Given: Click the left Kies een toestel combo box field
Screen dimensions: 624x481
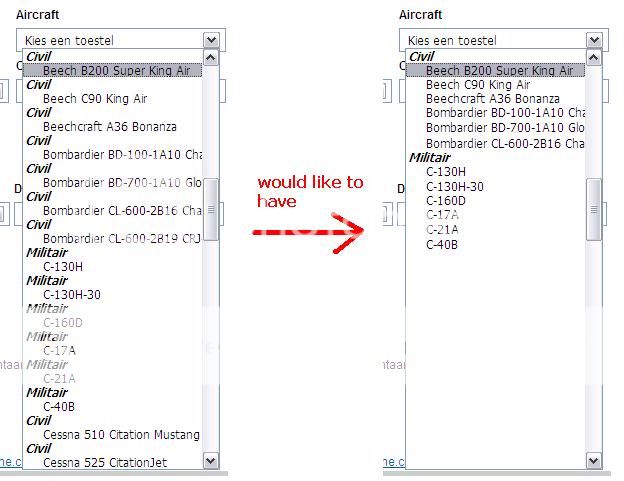Looking at the screenshot, I should [x=112, y=40].
